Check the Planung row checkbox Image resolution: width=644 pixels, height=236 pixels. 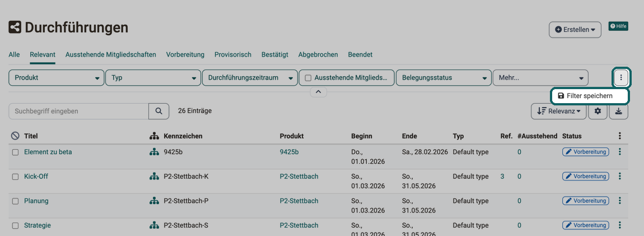(15, 201)
